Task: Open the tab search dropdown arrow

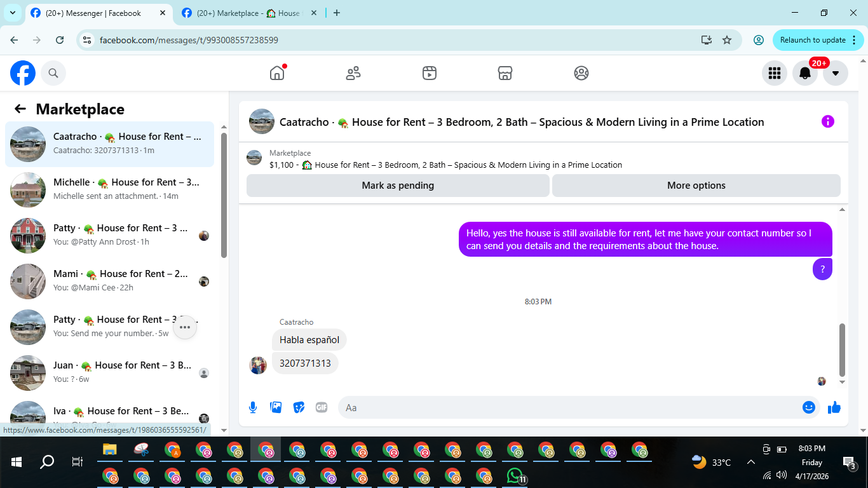Action: (x=12, y=13)
